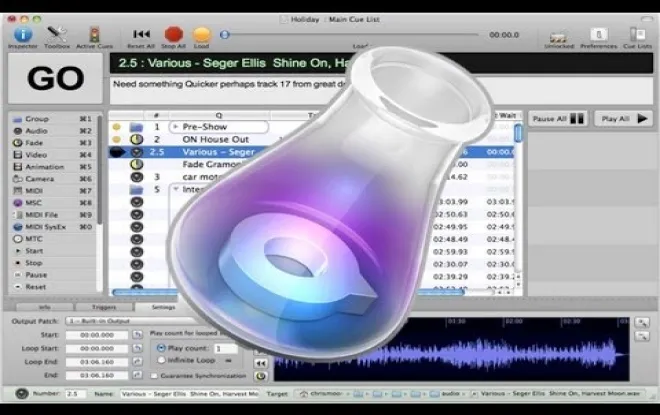Toggle the Unlocked lock icon

pyautogui.click(x=559, y=37)
